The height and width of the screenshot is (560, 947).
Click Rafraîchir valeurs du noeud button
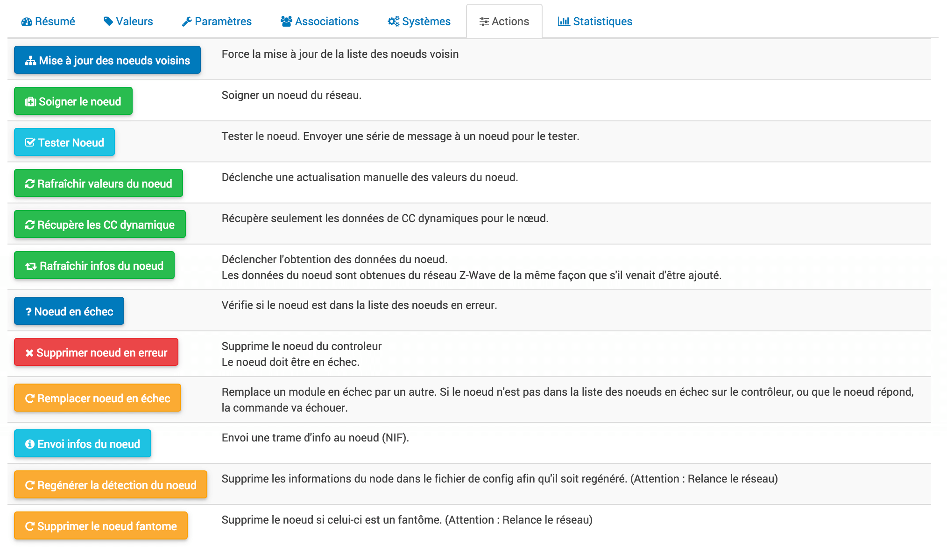[99, 183]
